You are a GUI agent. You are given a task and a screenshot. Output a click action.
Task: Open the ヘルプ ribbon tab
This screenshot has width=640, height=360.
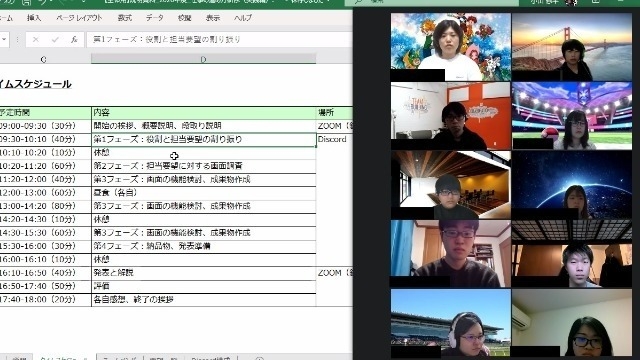[x=243, y=18]
